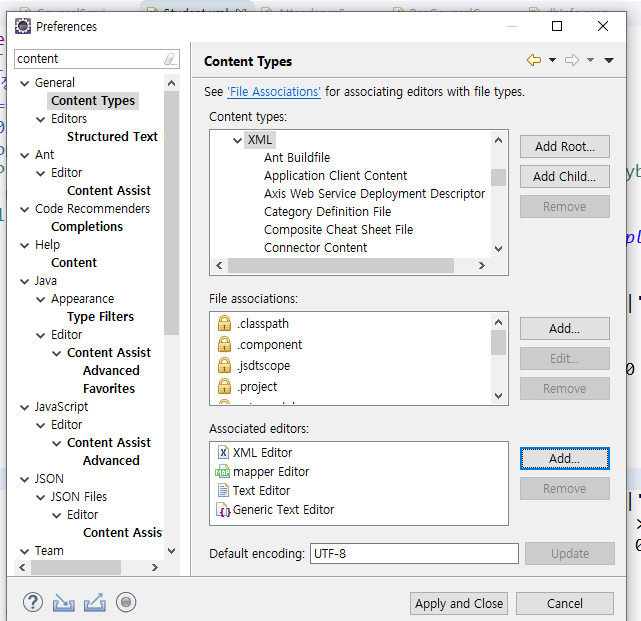The width and height of the screenshot is (641, 621).
Task: Select Structured Text in the tree
Action: [112, 137]
